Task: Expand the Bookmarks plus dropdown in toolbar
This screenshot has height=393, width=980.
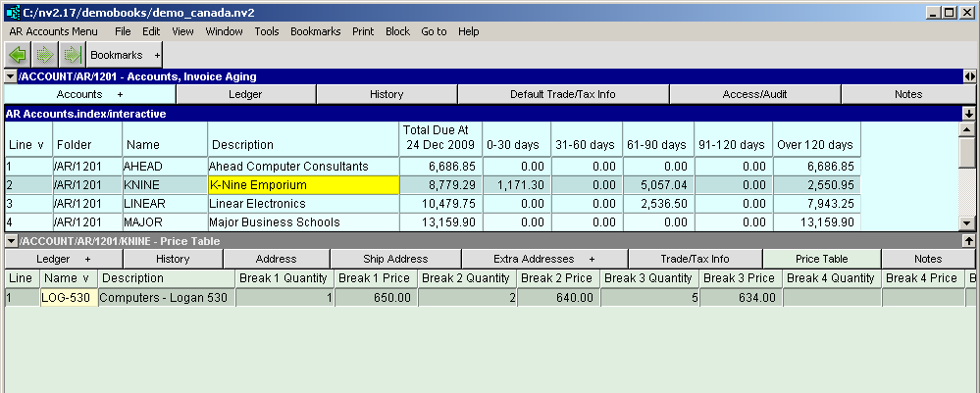Action: [x=157, y=55]
